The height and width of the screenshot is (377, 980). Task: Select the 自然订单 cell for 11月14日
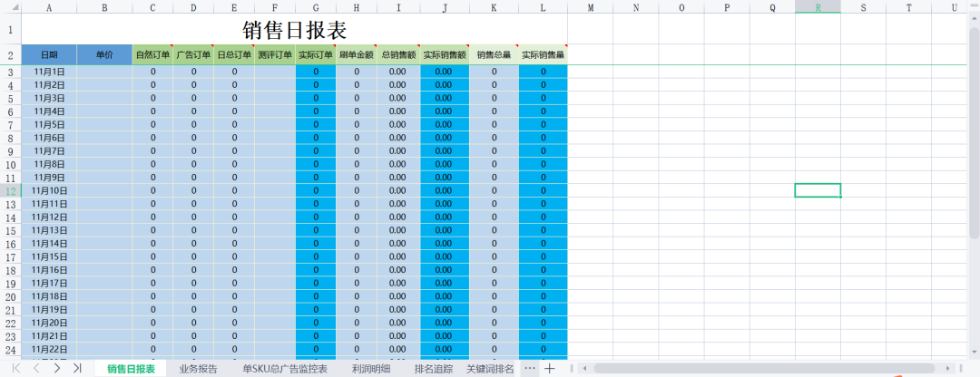pyautogui.click(x=152, y=244)
